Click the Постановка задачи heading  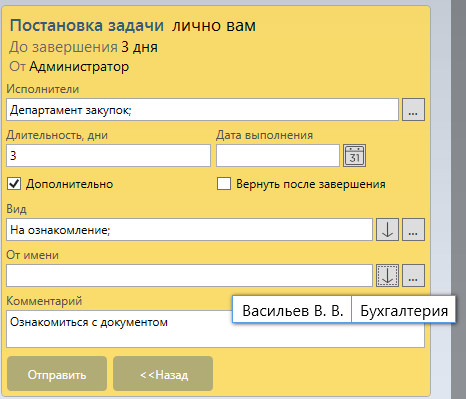pos(87,25)
